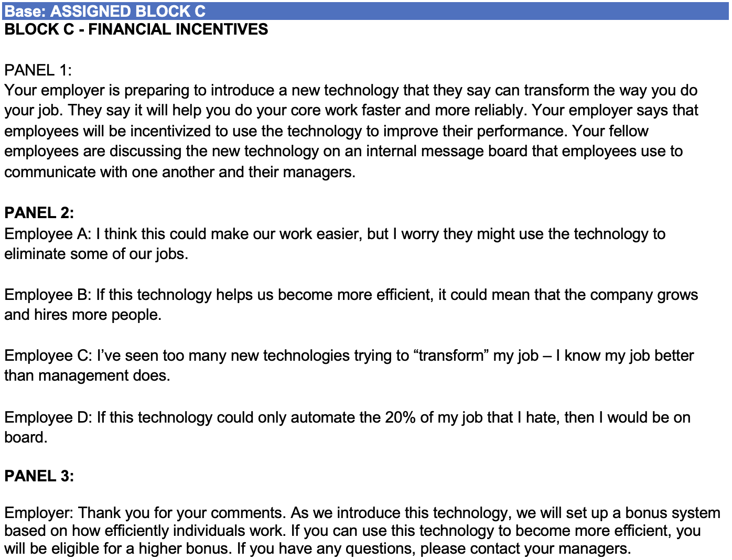Screen dimensions: 732x560
Task: Click 'than management does.' line
Action: click(87, 376)
